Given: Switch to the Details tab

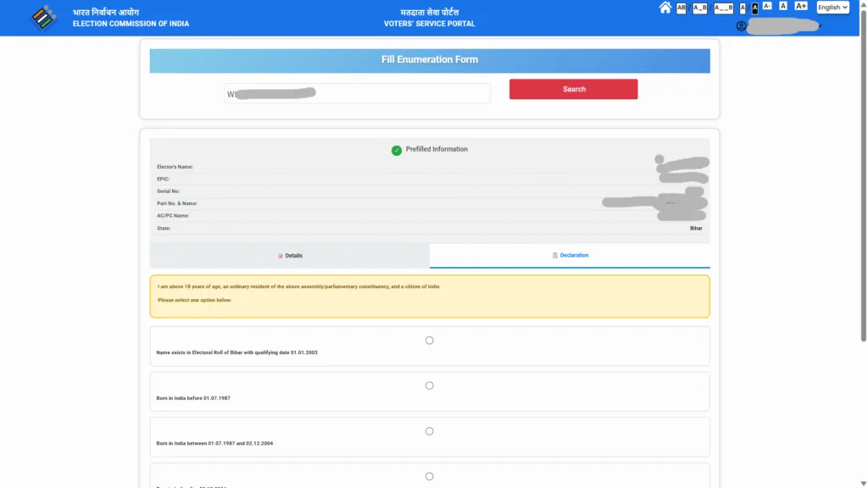Looking at the screenshot, I should click(290, 256).
